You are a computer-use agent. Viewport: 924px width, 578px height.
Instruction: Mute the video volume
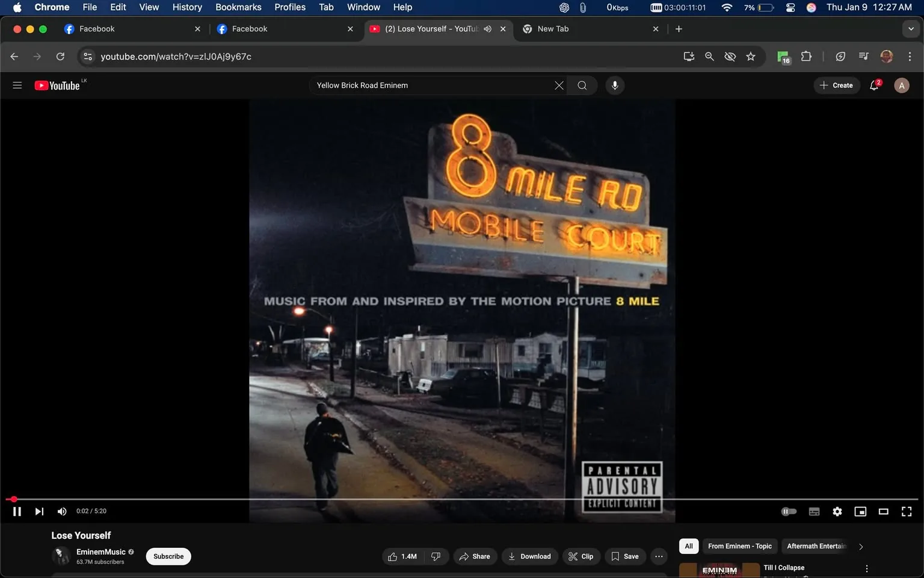coord(61,511)
